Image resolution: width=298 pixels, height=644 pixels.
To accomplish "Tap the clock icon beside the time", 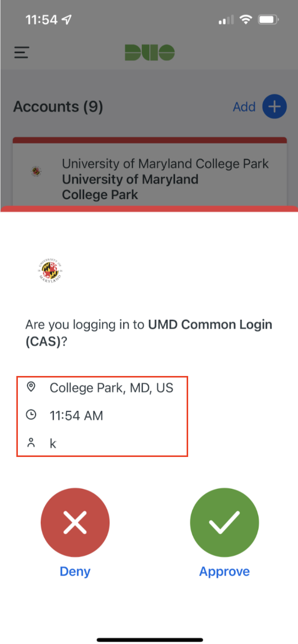I will point(32,415).
